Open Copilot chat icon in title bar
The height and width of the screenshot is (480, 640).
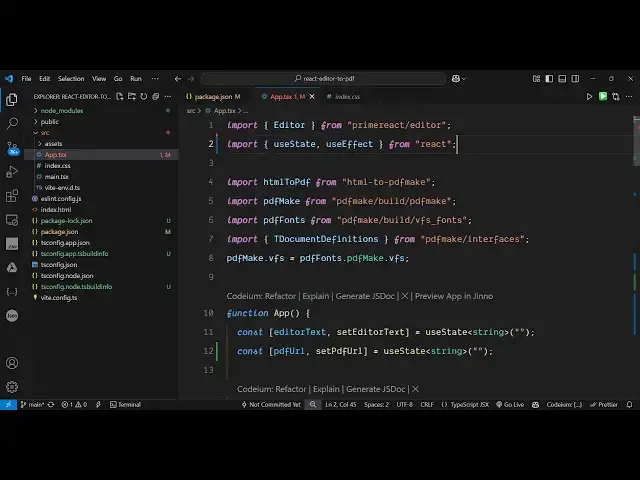tap(456, 78)
